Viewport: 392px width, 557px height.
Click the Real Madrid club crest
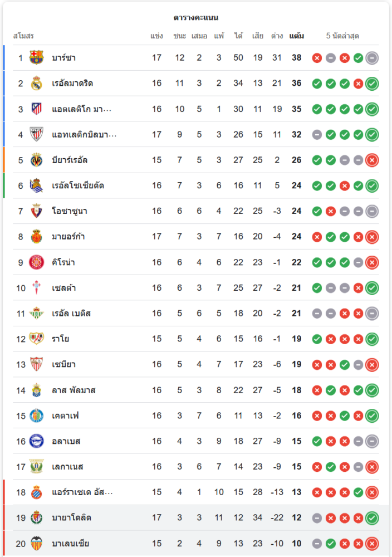point(36,83)
